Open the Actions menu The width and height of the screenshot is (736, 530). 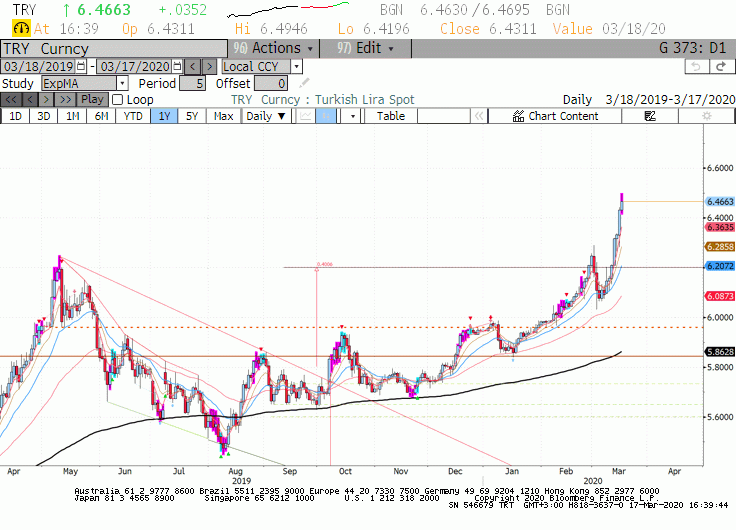pos(273,48)
